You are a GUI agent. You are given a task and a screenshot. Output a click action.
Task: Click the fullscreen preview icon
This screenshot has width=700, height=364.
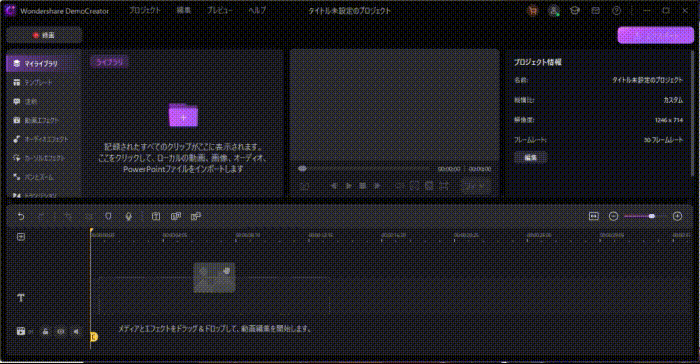coord(444,186)
